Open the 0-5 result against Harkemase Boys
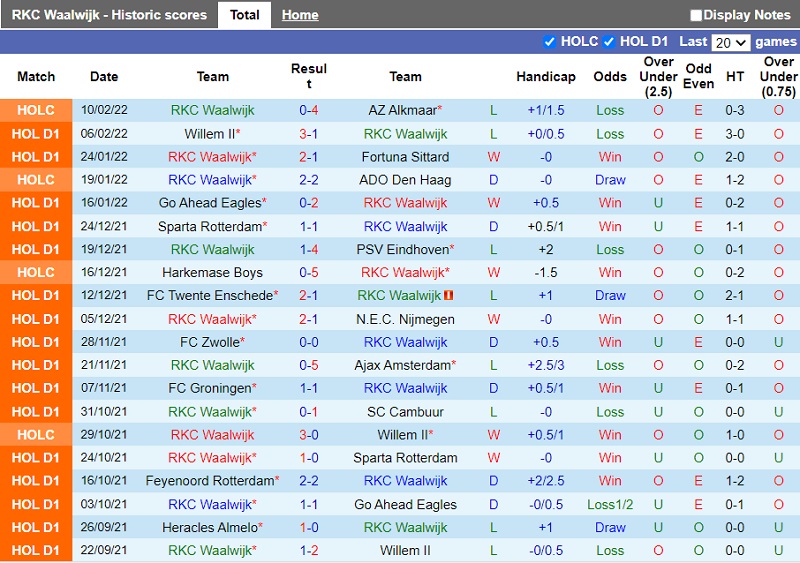800x563 pixels. point(309,272)
